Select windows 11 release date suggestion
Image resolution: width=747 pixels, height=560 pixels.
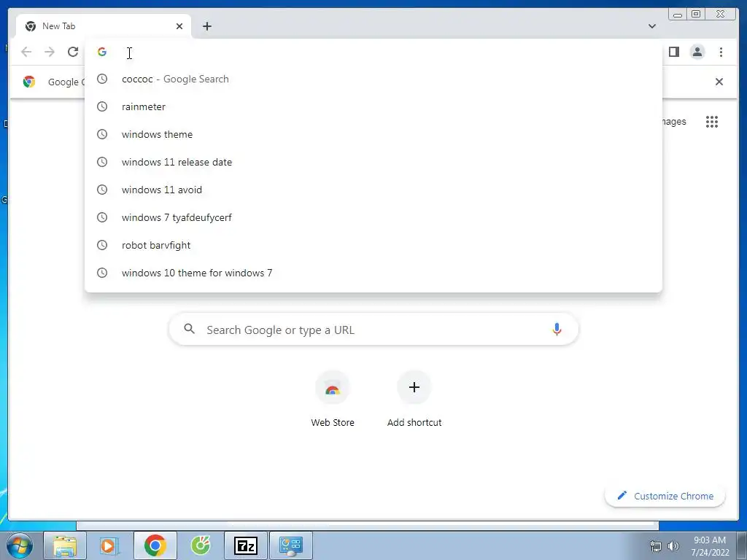point(373,162)
